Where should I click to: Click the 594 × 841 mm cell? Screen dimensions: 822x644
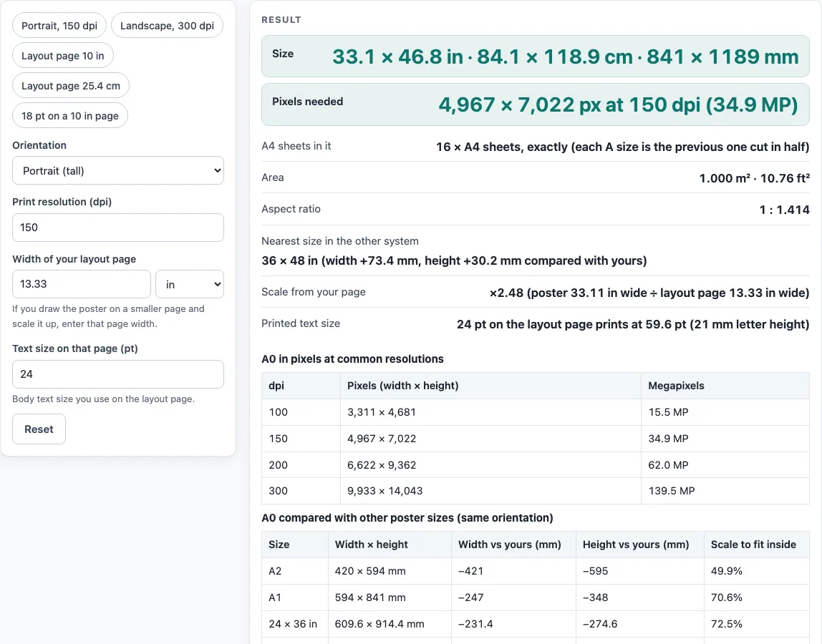390,597
